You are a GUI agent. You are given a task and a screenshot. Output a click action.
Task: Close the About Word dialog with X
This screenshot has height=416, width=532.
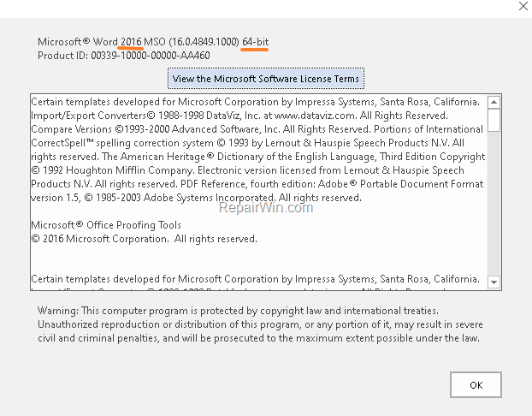523,6
